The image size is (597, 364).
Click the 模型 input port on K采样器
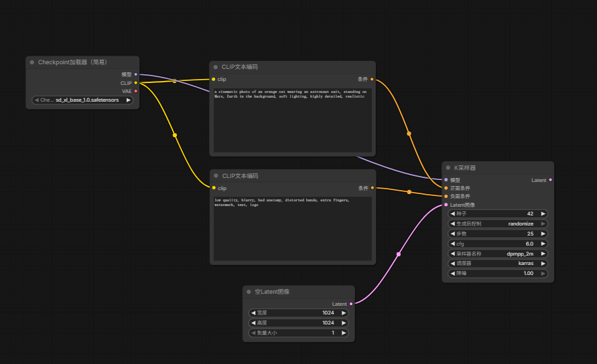tap(446, 180)
